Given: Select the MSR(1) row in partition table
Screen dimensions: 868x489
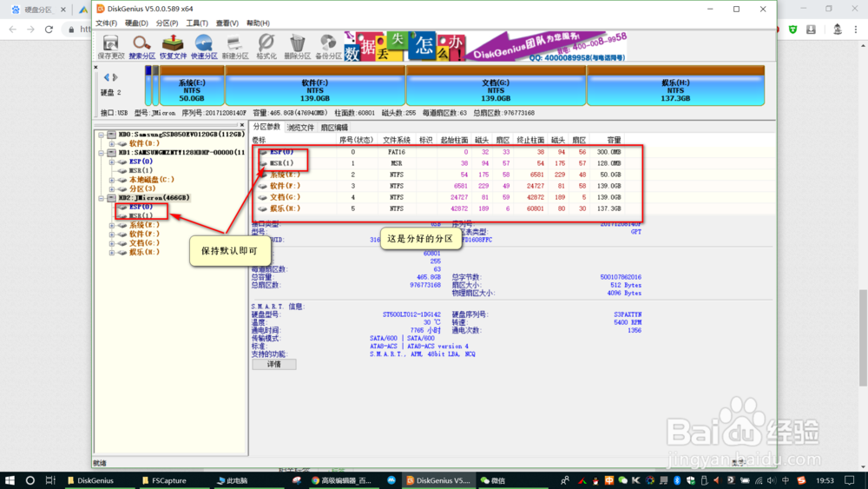Looking at the screenshot, I should coord(439,163).
